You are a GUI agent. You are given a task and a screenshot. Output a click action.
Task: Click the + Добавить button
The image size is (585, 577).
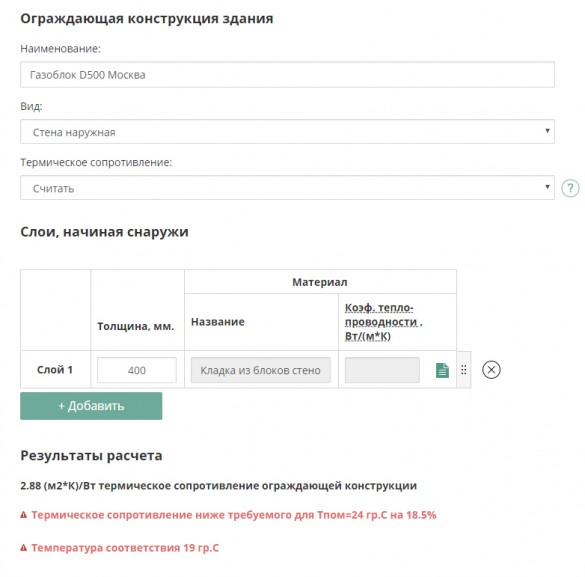tap(91, 406)
